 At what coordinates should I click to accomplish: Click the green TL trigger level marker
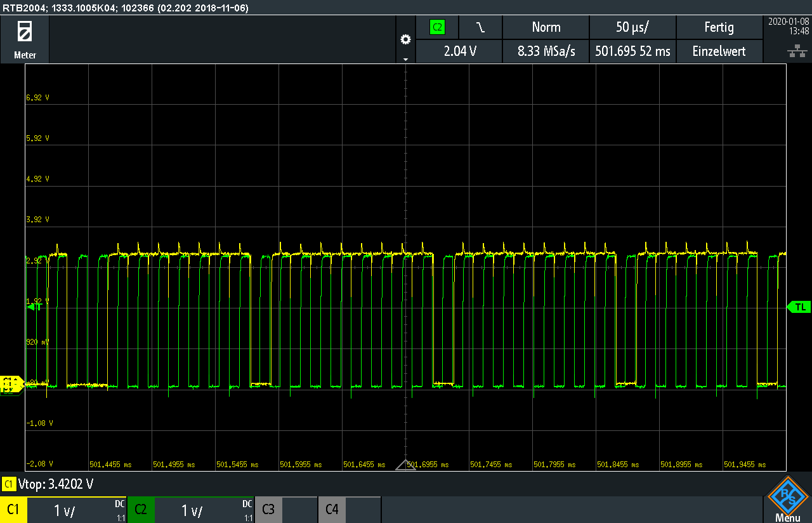[x=799, y=307]
